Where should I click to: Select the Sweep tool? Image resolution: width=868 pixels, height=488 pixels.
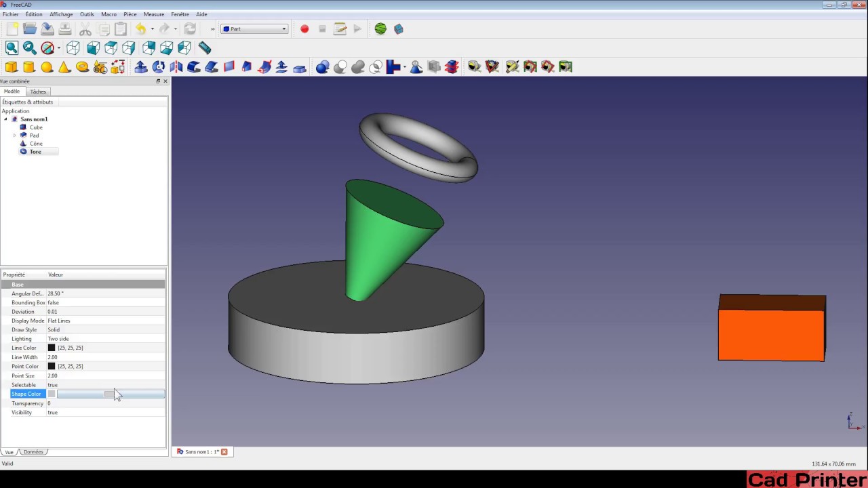pyautogui.click(x=264, y=66)
